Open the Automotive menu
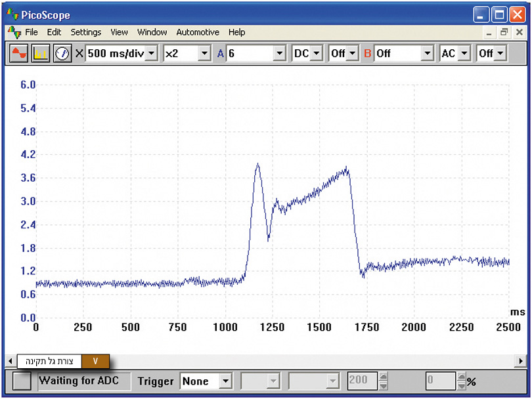 [x=198, y=32]
